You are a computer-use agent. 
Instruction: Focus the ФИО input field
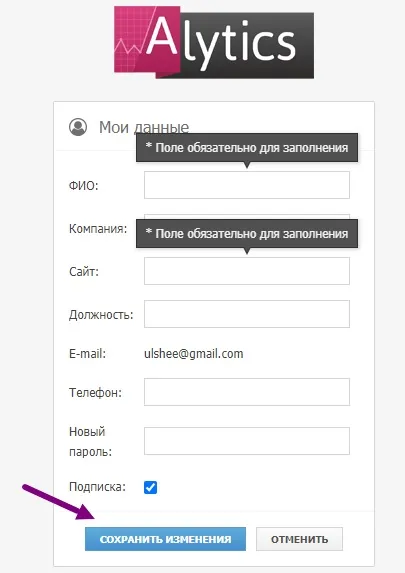click(x=247, y=185)
